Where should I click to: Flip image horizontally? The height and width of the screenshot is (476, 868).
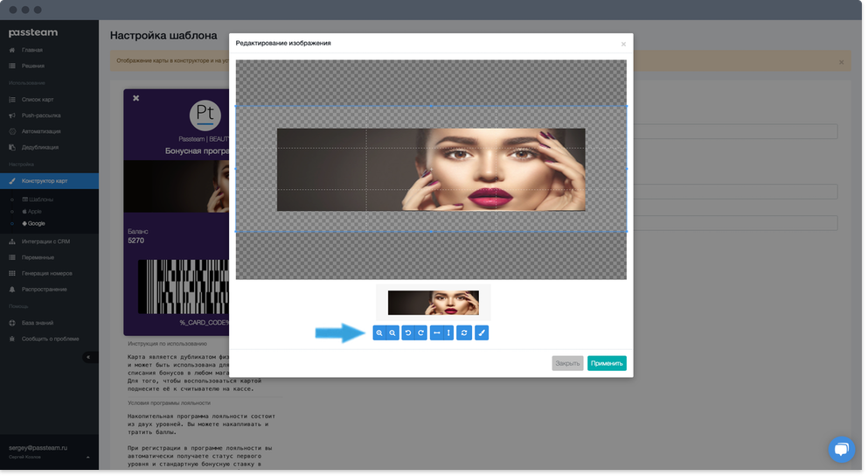(437, 333)
